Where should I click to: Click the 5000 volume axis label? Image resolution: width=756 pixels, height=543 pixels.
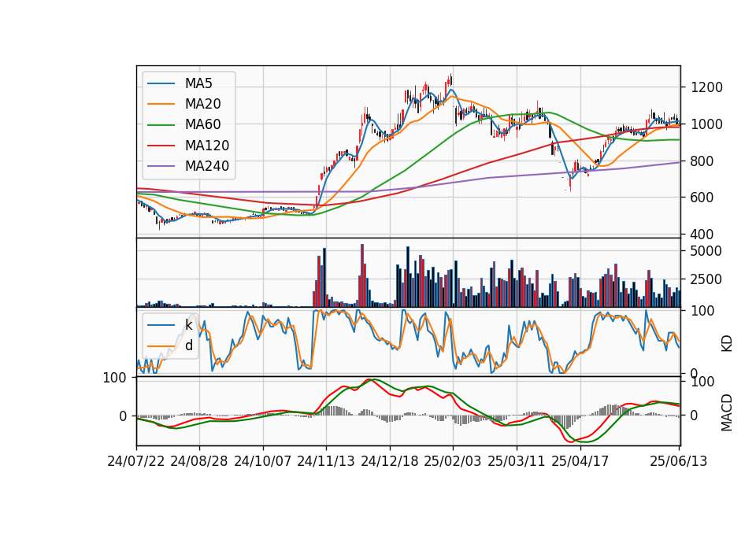coord(706,251)
